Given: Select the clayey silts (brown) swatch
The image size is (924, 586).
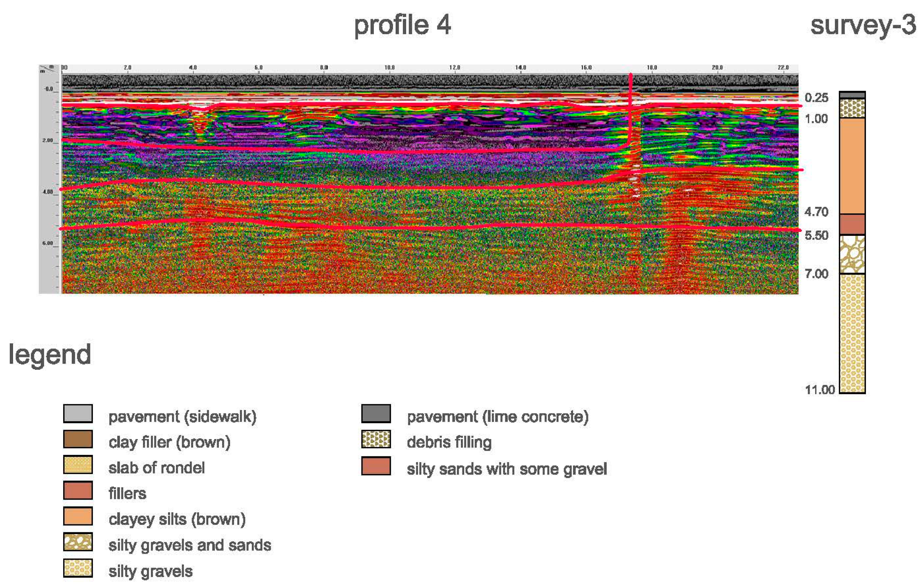Looking at the screenshot, I should pos(78,516).
